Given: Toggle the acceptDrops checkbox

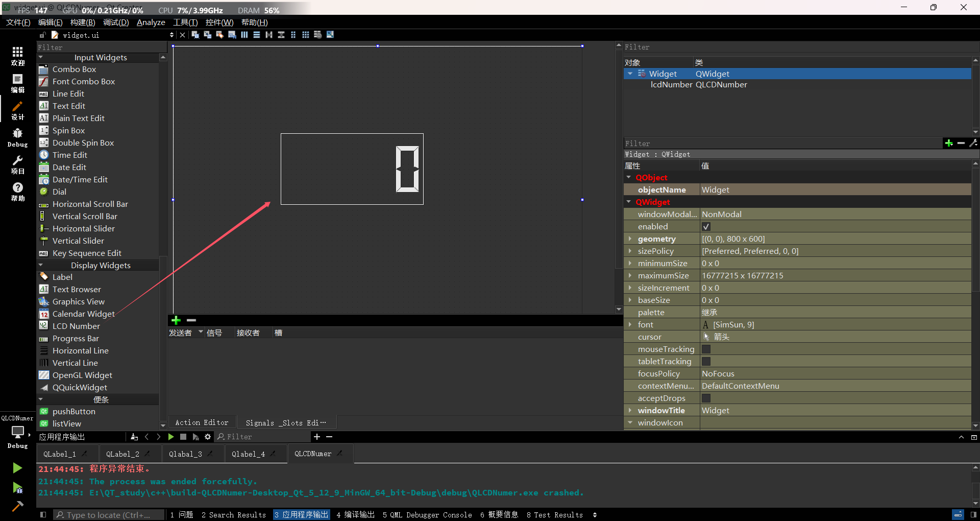Looking at the screenshot, I should [x=706, y=398].
